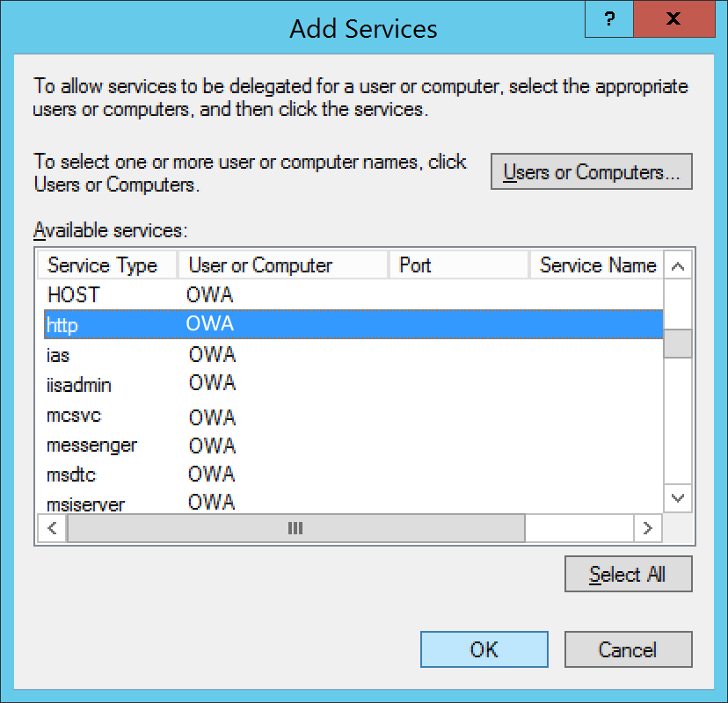
Task: Dismiss the dialog with Cancel
Action: [x=628, y=649]
